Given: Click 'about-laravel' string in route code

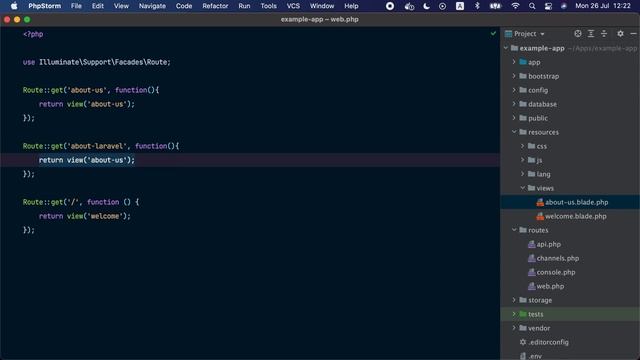Looking at the screenshot, I should [x=97, y=146].
